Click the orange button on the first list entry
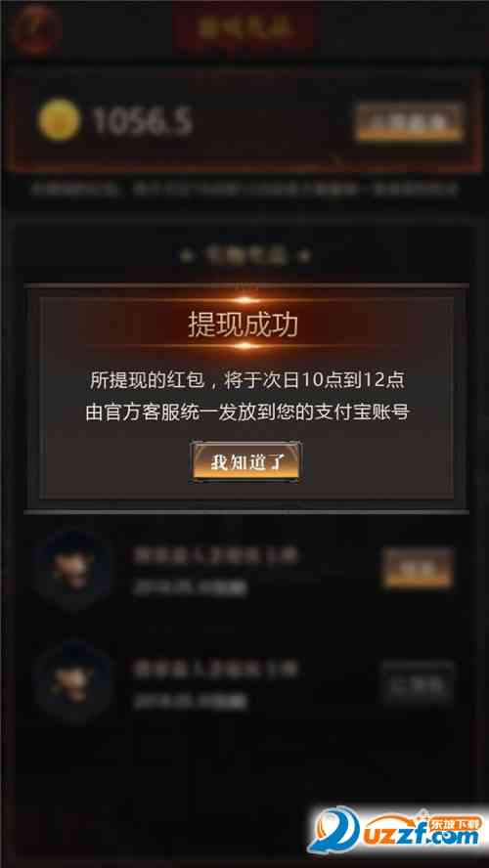The image size is (489, 868). pos(419,568)
